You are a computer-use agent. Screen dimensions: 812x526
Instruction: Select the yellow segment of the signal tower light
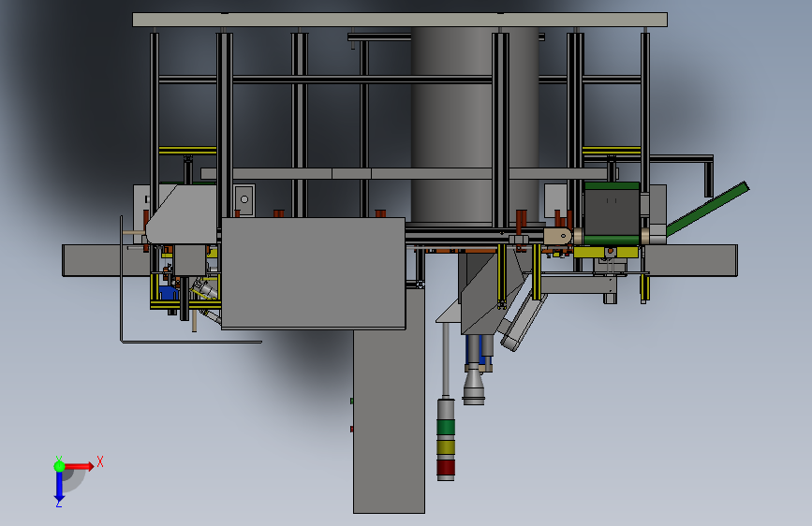[446, 447]
